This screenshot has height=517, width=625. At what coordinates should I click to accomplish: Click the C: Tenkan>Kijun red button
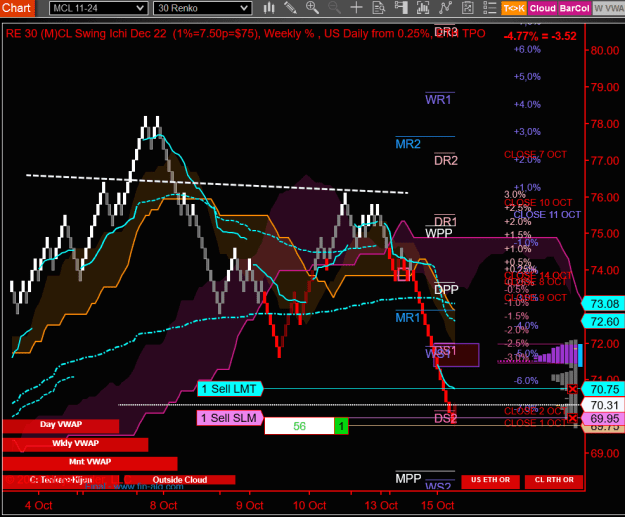pyautogui.click(x=61, y=480)
